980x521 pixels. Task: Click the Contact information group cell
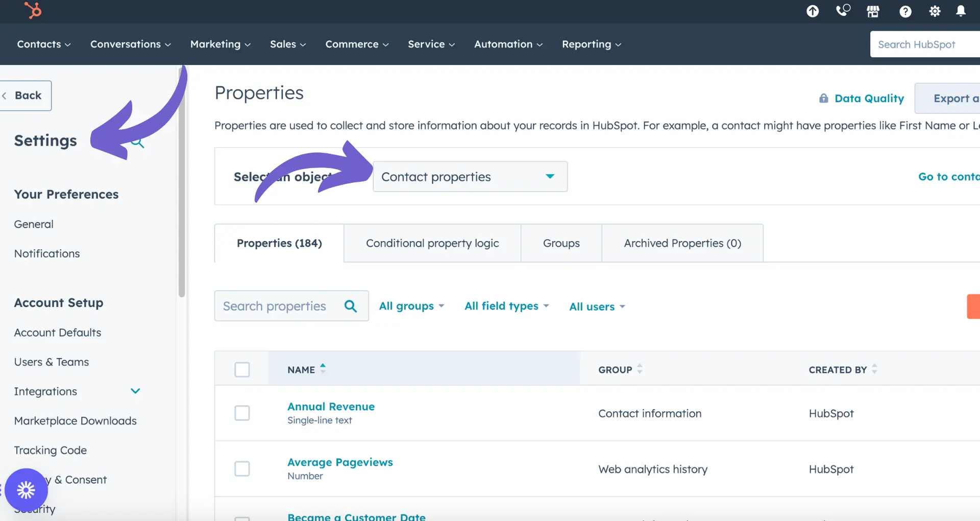[650, 413]
